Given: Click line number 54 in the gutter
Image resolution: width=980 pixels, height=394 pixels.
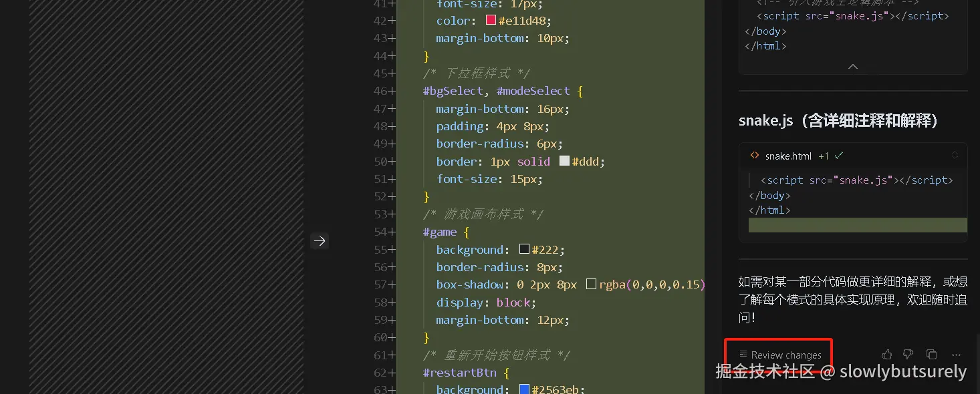Looking at the screenshot, I should [x=380, y=232].
